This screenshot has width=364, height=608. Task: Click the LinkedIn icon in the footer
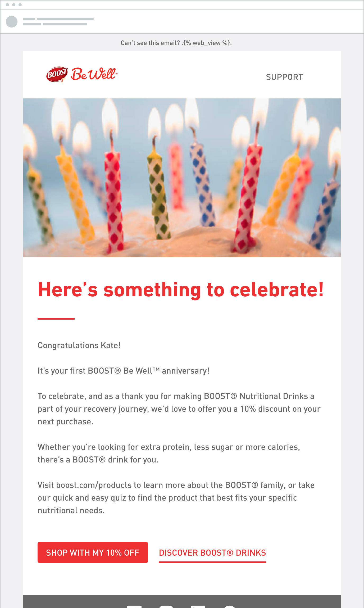(198, 606)
